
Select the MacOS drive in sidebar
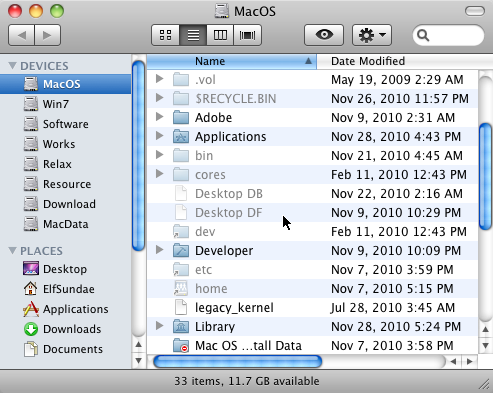point(66,84)
